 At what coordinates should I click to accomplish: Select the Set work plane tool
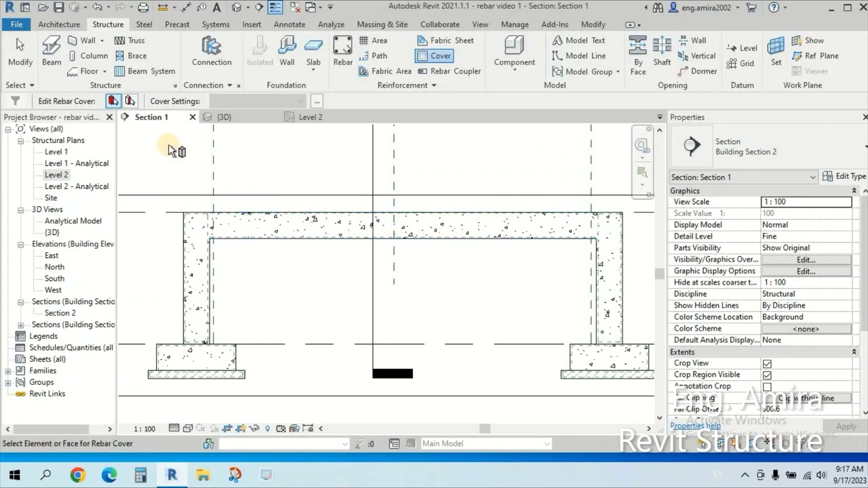click(x=776, y=52)
